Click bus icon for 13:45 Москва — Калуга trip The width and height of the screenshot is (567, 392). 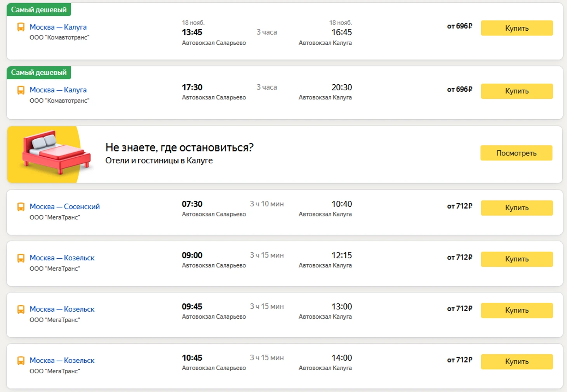point(21,27)
